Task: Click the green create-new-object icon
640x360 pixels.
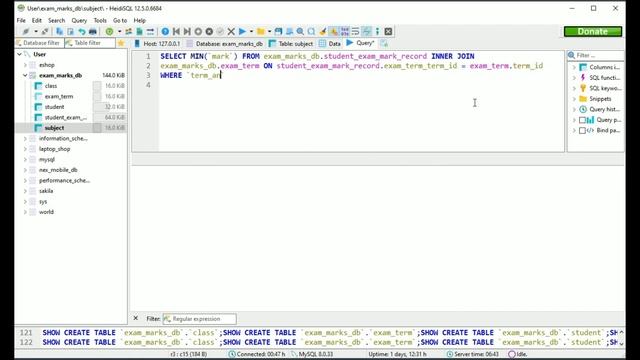Action: point(109,31)
